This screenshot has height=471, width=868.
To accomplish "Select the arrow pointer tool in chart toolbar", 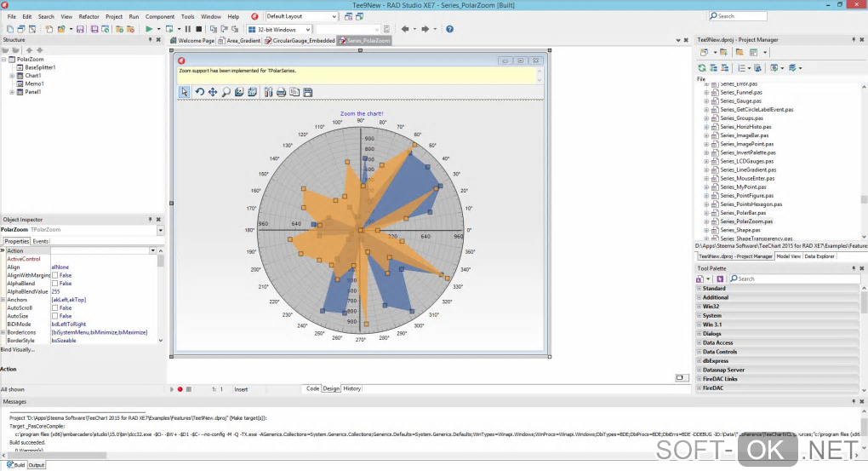I will tap(185, 92).
